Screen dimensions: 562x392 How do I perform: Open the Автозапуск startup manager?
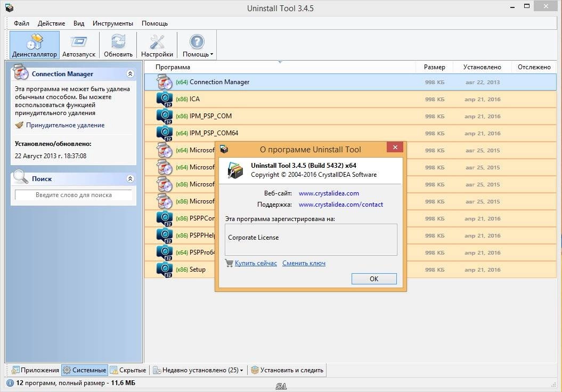coord(79,45)
